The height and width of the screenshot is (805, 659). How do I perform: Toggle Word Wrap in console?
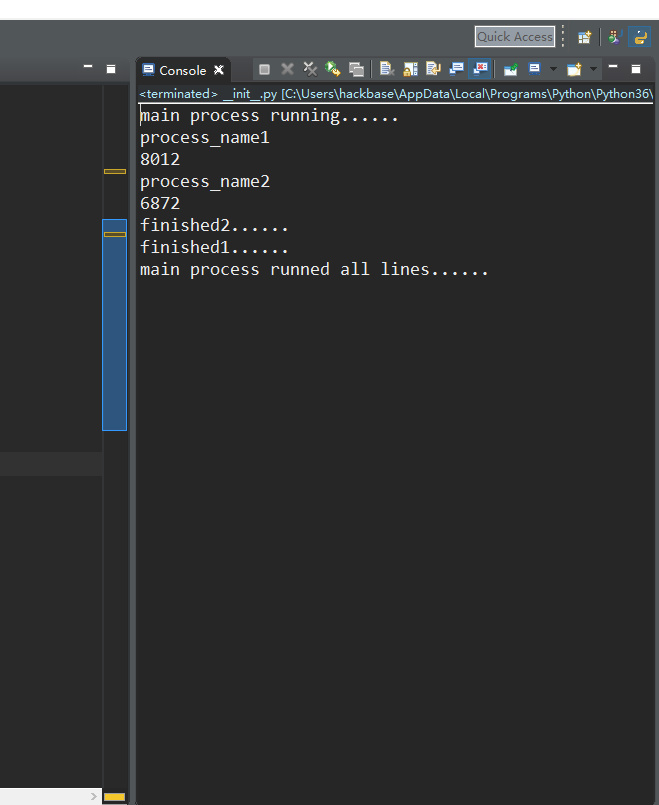click(x=434, y=69)
